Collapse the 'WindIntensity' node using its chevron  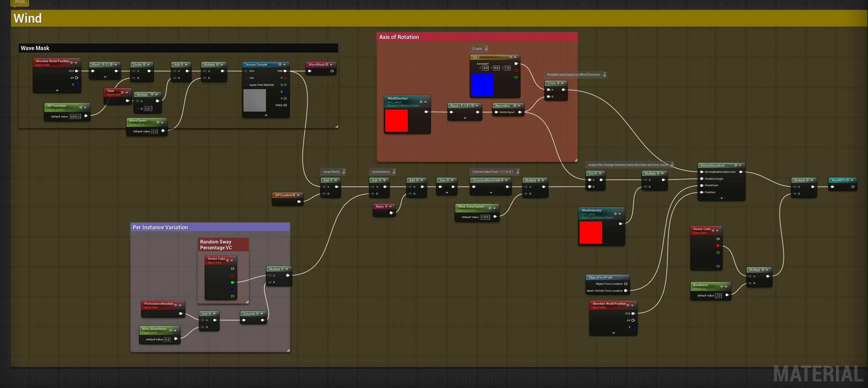click(x=620, y=214)
